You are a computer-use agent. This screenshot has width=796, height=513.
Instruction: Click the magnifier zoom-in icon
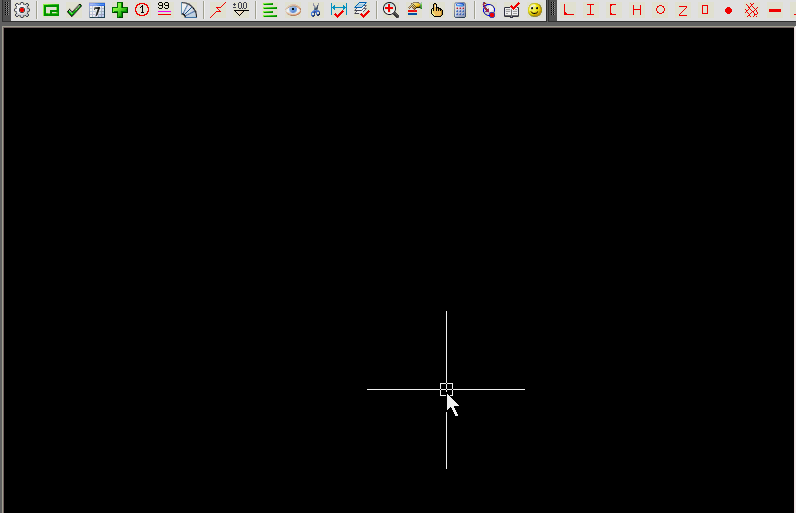coord(390,10)
